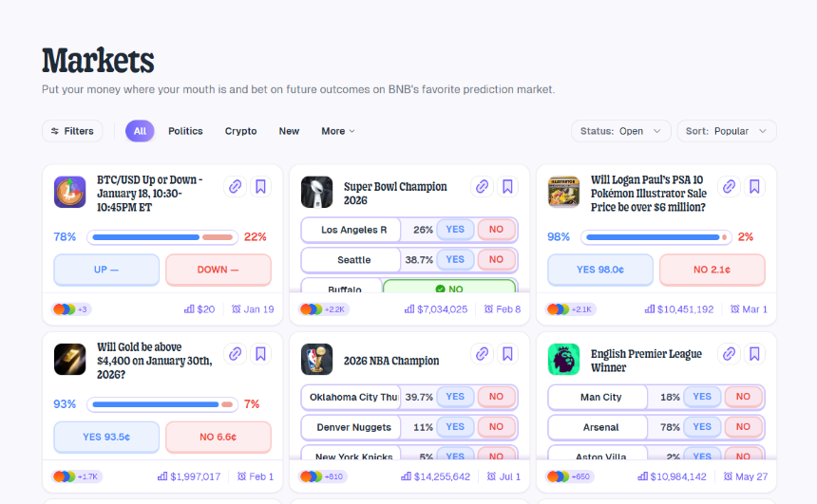Image resolution: width=817 pixels, height=504 pixels.
Task: Copy link for Logan Paul Pokémon market
Action: [x=729, y=187]
